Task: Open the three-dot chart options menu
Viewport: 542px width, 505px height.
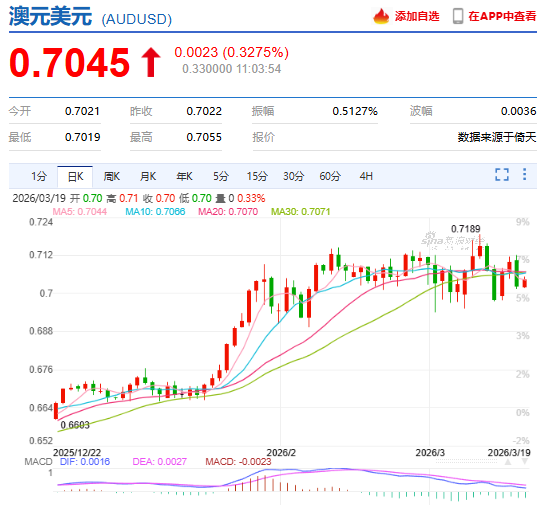Action: 524,174
